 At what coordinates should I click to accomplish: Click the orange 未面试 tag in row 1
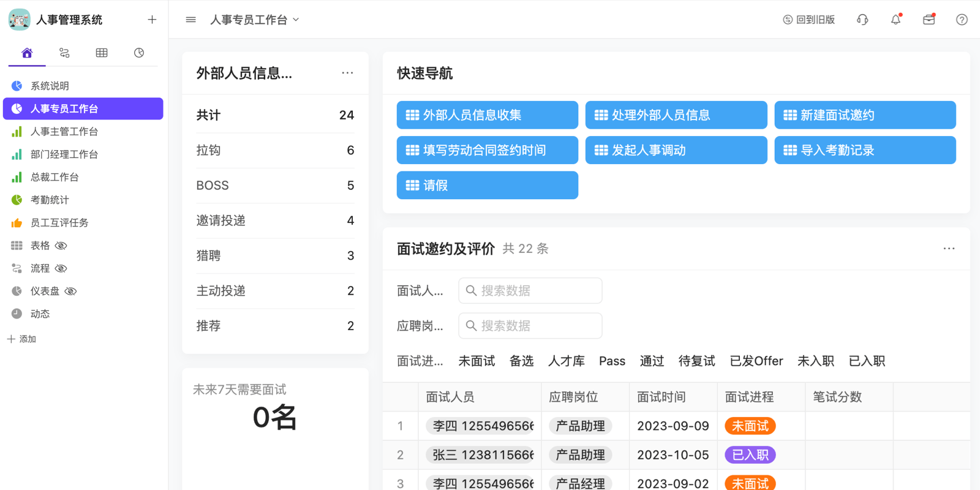750,426
